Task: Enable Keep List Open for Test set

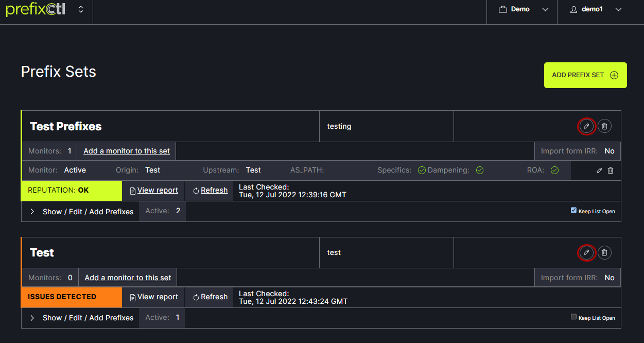Action: [573, 317]
